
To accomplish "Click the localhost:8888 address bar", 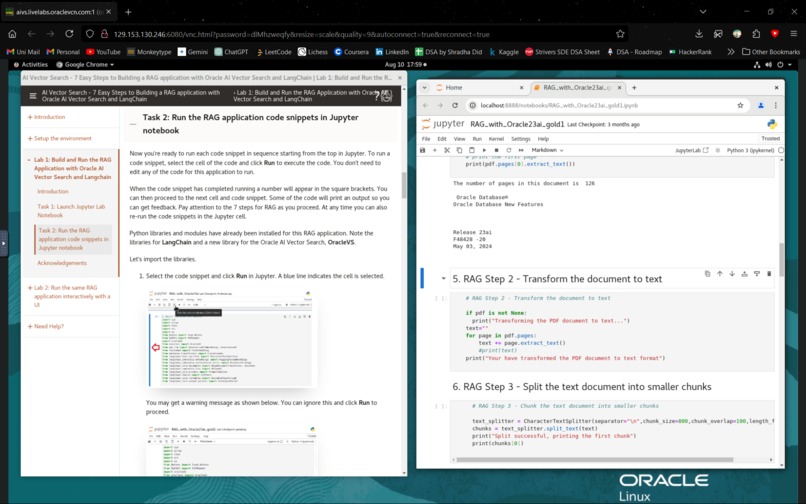I will click(x=607, y=105).
